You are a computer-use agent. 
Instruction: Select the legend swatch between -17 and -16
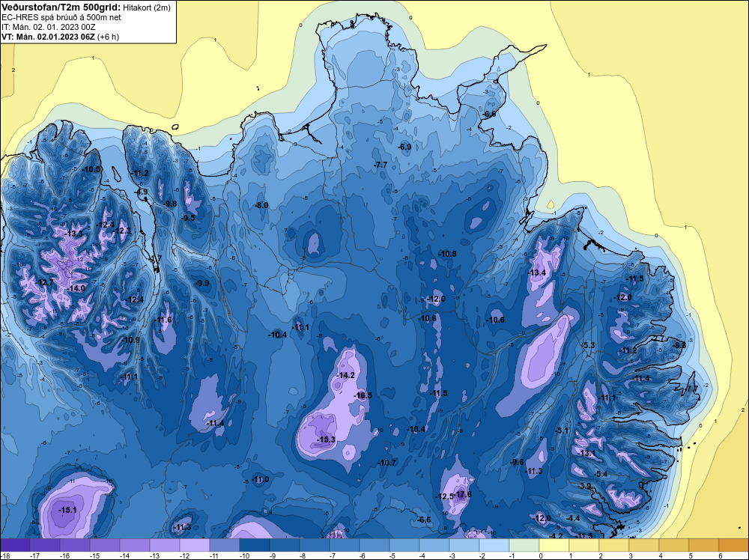[x=45, y=545]
